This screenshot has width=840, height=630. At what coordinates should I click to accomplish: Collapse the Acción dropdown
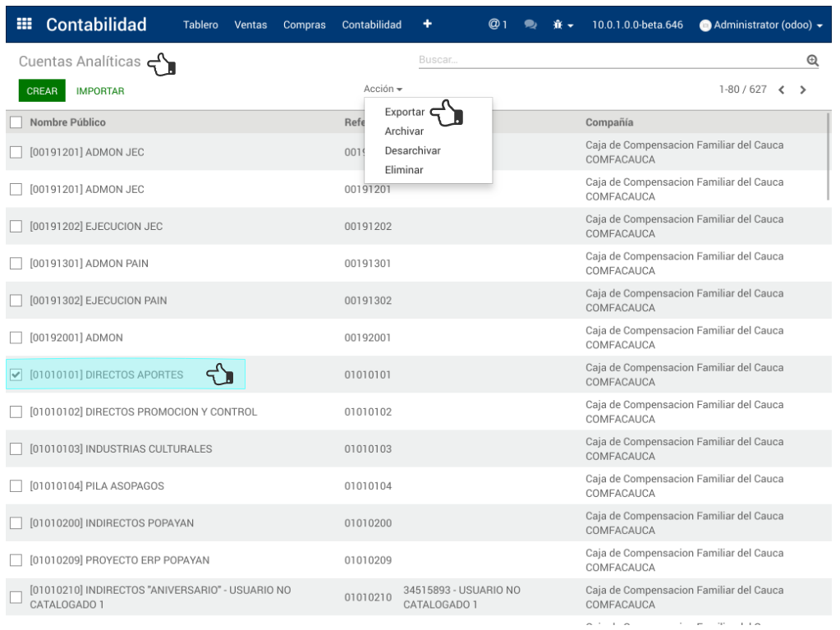(383, 89)
